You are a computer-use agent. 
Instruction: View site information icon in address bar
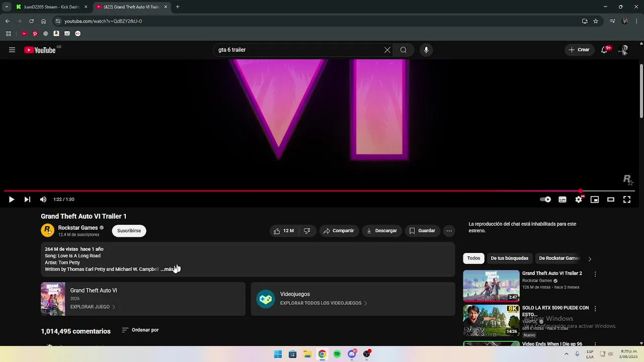58,21
